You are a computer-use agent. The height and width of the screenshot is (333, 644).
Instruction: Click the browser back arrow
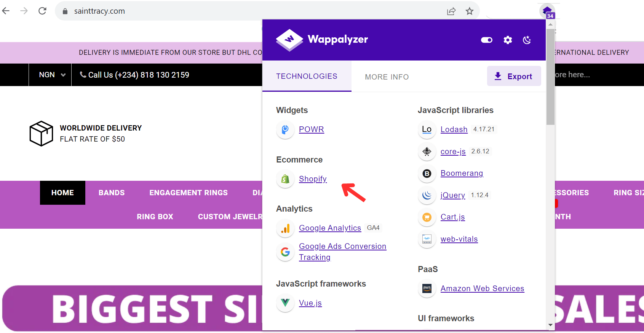(x=6, y=11)
